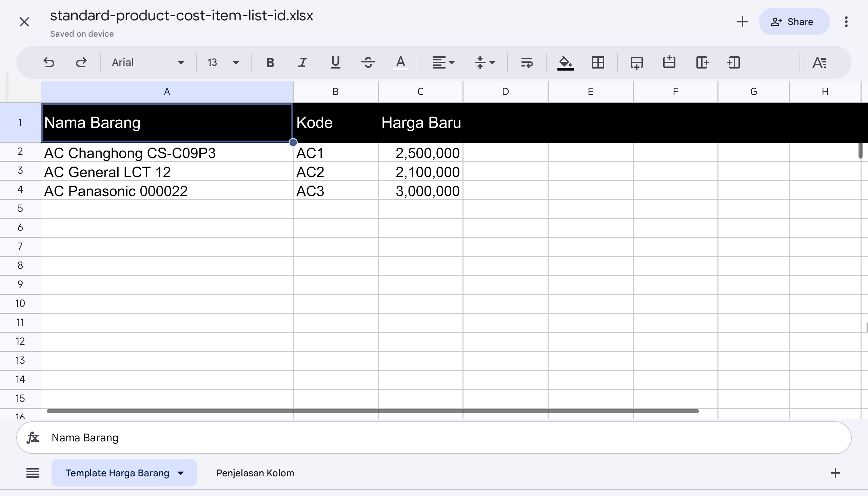This screenshot has width=868, height=496.
Task: Expand the horizontal alignment dropdown
Action: pyautogui.click(x=443, y=62)
